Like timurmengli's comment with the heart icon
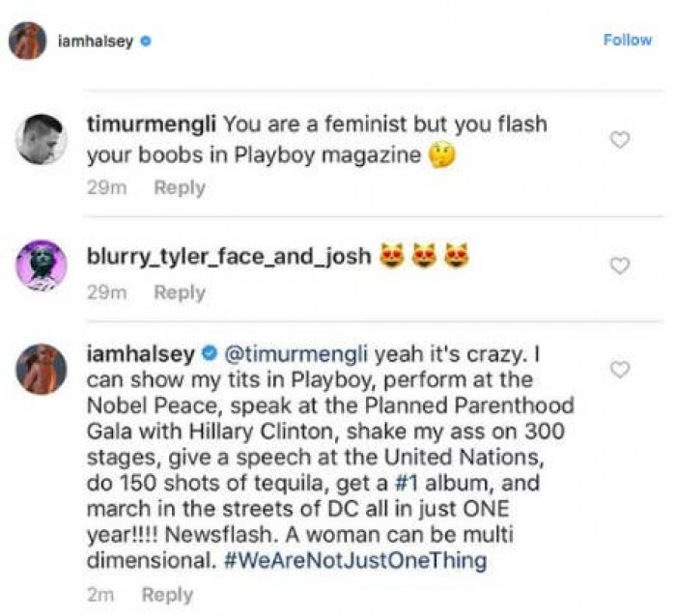 [620, 140]
